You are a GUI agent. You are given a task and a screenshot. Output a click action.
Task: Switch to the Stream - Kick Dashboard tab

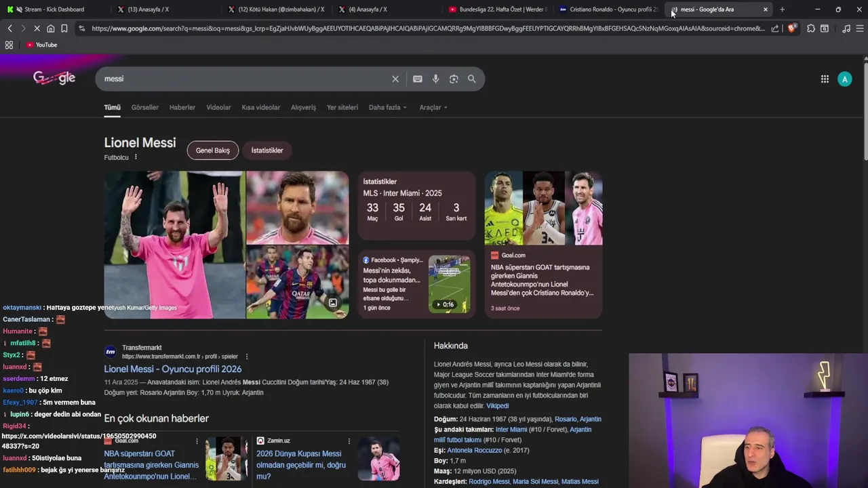click(x=54, y=9)
